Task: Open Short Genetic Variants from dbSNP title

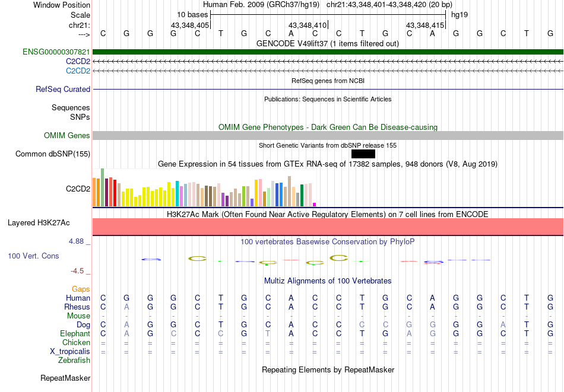Action: (328, 145)
